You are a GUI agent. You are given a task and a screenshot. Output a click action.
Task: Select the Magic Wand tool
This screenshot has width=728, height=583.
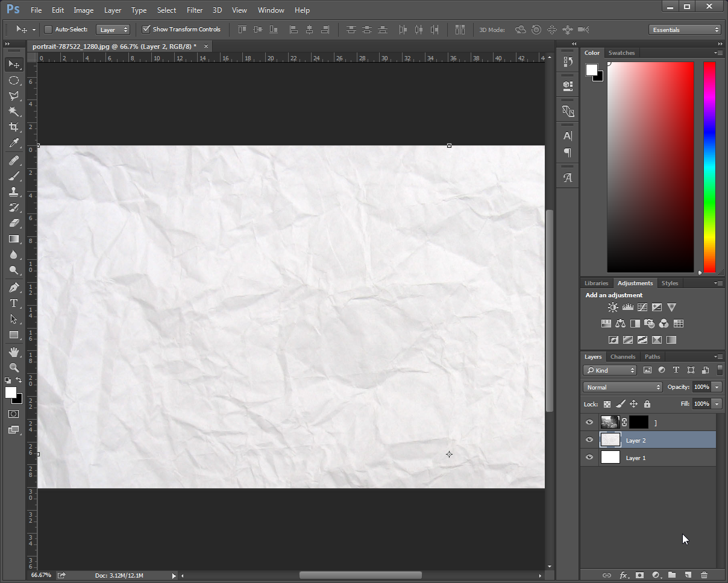(x=14, y=112)
